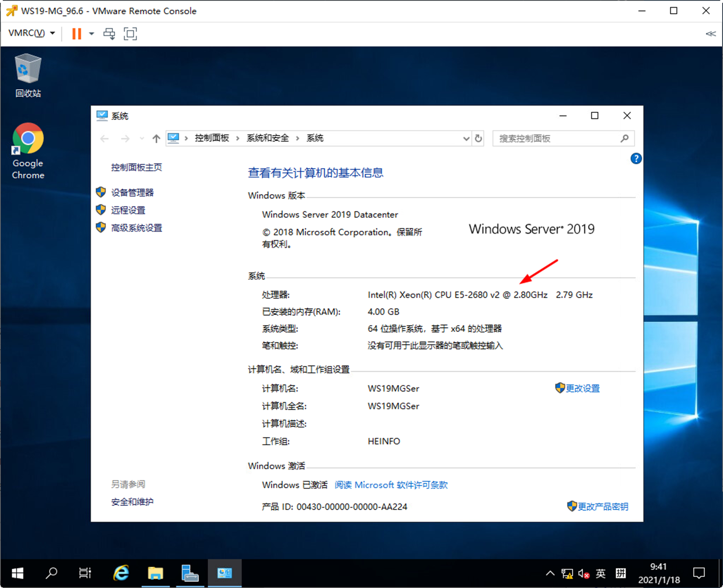Refresh the control panel page
Screen dimensions: 723x588
tap(478, 139)
